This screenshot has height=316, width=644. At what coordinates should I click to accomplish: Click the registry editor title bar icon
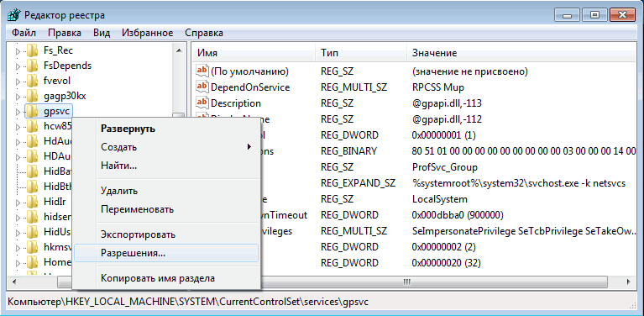[x=13, y=15]
